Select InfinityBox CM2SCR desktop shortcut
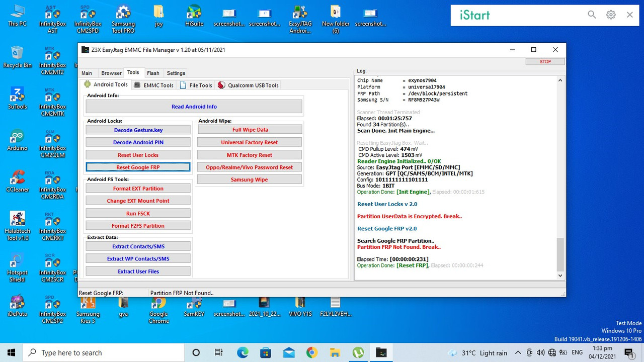Viewport: 644px width, 362px height. pyautogui.click(x=52, y=267)
